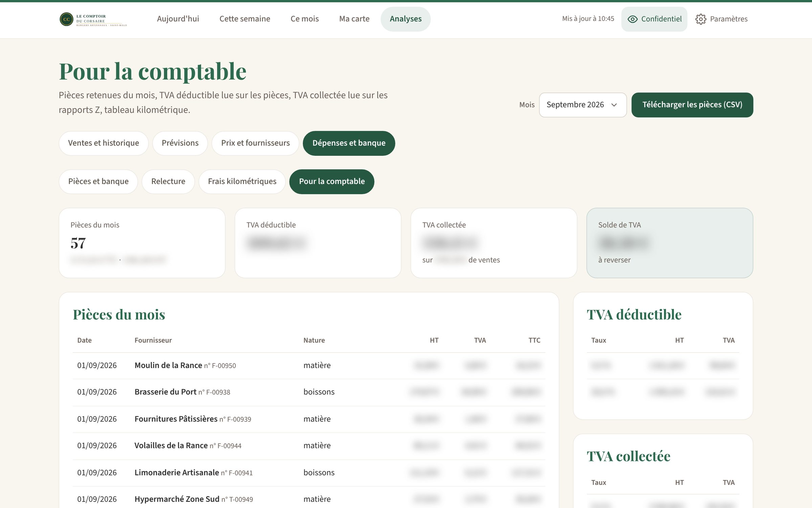Viewport: 812px width, 508px height.
Task: Select Pour la comptable sub-tab
Action: (332, 182)
